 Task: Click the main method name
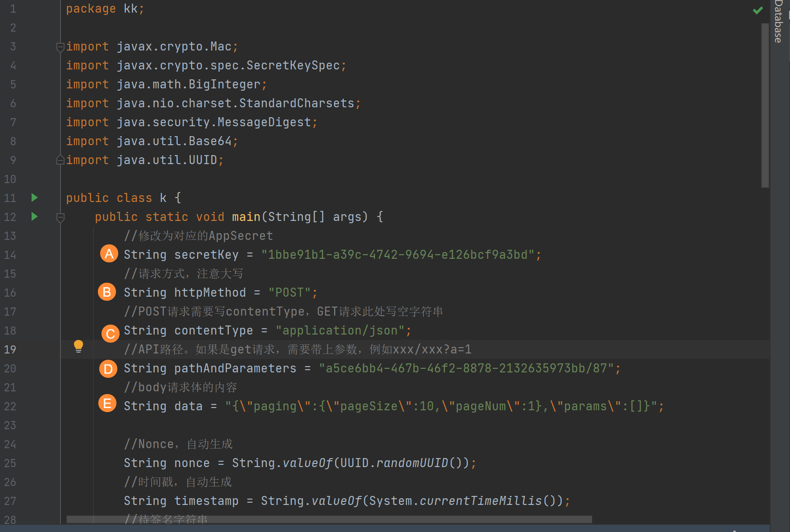coord(246,217)
